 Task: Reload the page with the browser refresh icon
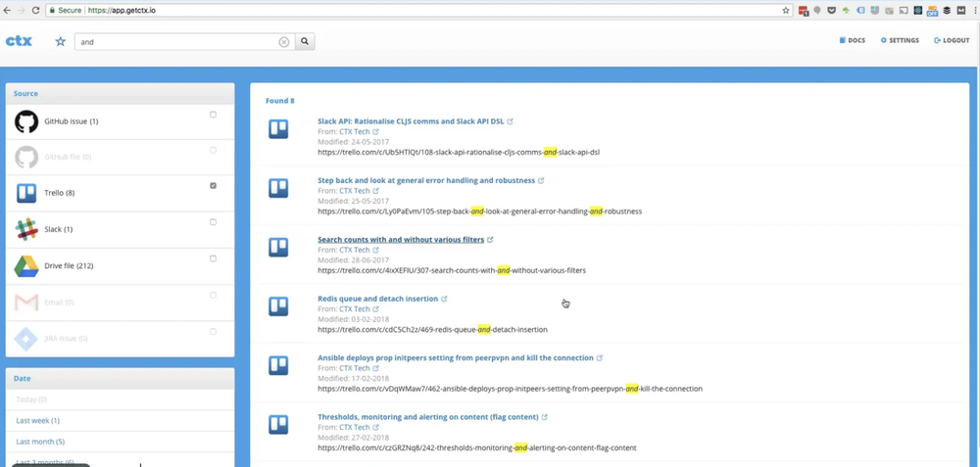click(x=35, y=11)
